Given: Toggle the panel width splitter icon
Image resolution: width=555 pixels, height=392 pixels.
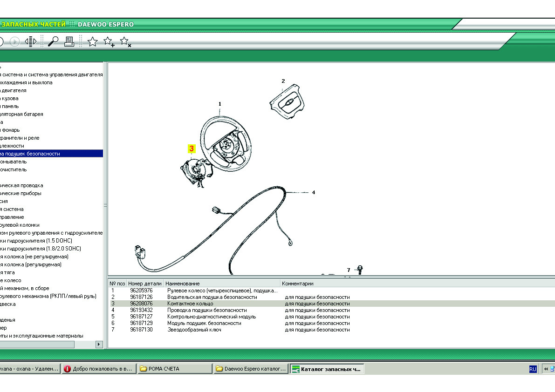Looking at the screenshot, I should click(x=31, y=42).
